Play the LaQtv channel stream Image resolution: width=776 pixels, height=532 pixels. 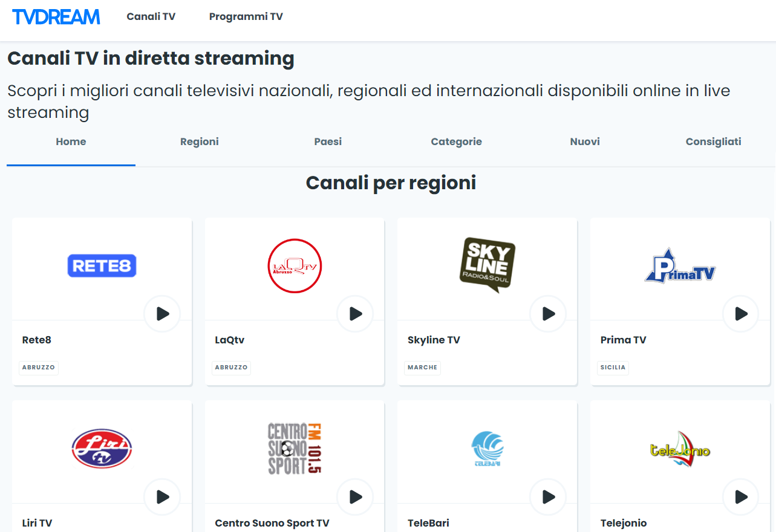(x=354, y=314)
